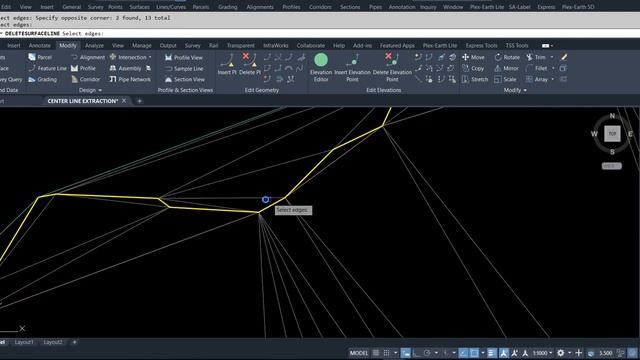Select the Sample Line tool
The image size is (640, 360).
[183, 69]
